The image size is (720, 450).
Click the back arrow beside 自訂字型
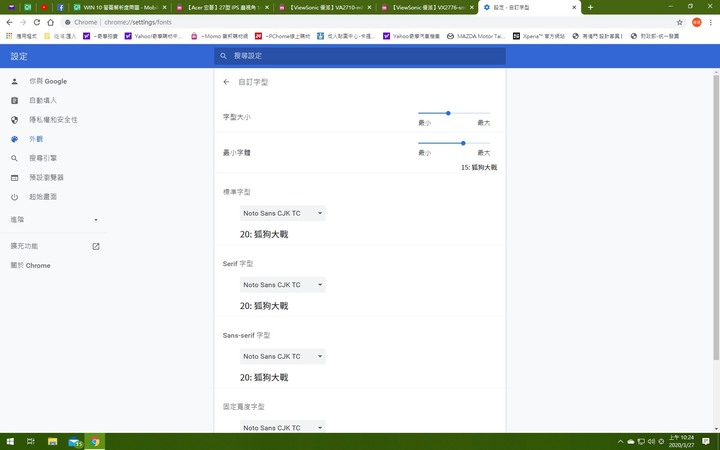tap(226, 82)
